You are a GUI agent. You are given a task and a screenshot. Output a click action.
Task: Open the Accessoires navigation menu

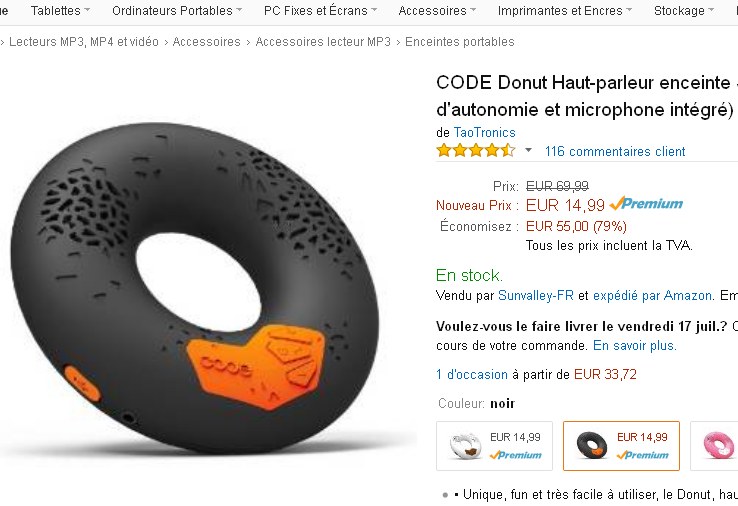coord(437,10)
